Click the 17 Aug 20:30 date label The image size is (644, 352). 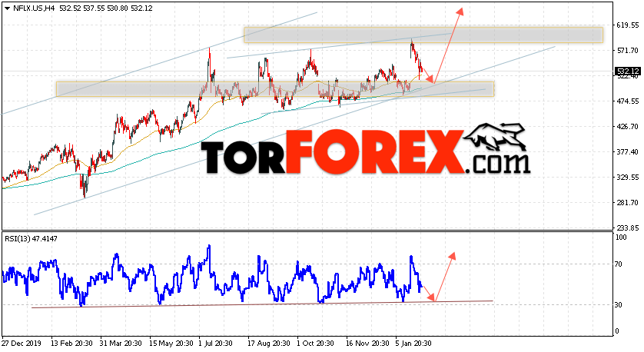tap(269, 344)
